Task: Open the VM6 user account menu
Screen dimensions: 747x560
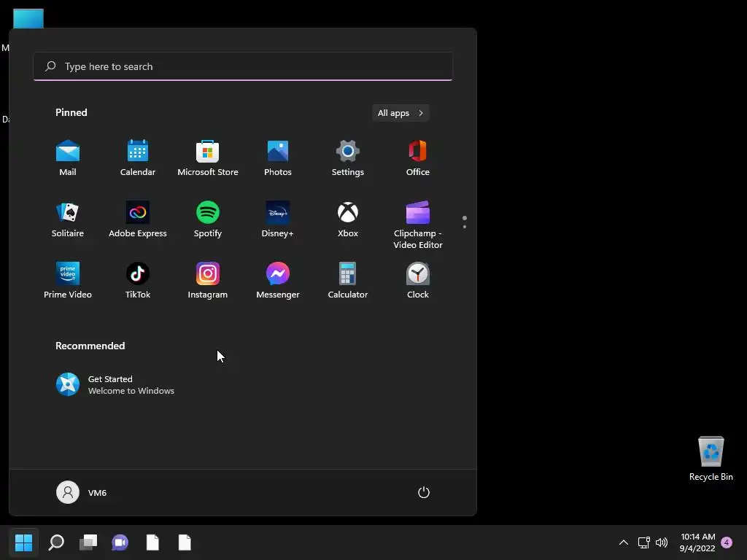Action: 82,492
